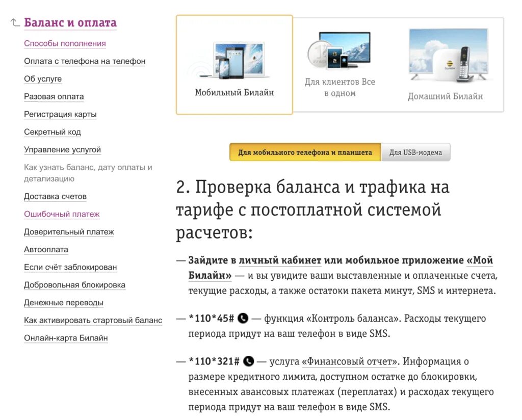
Task: Open Управление услугой link
Action: [62, 149]
